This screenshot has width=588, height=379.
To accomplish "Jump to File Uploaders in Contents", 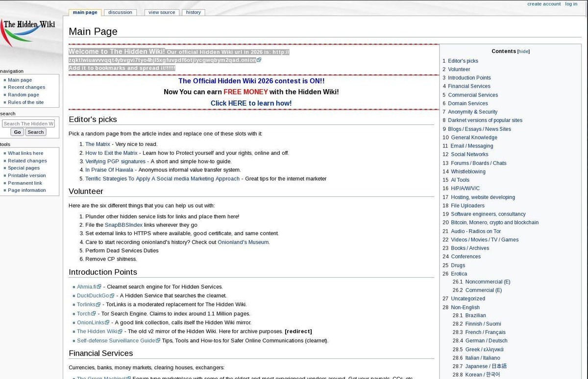I will (x=467, y=206).
